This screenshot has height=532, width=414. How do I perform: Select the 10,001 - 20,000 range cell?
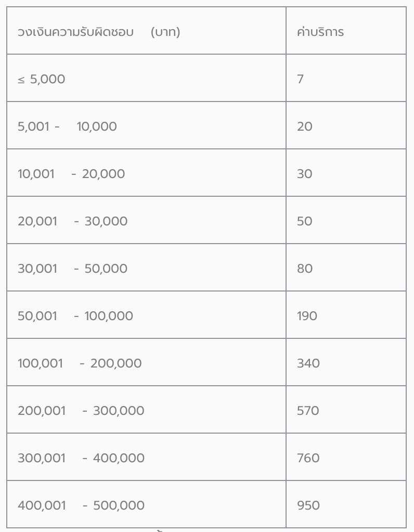coord(71,174)
